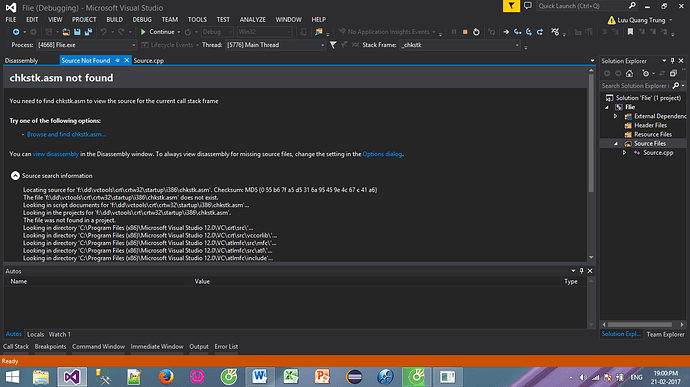The height and width of the screenshot is (387, 690).
Task: Click the Save All icon
Action: tap(88, 32)
